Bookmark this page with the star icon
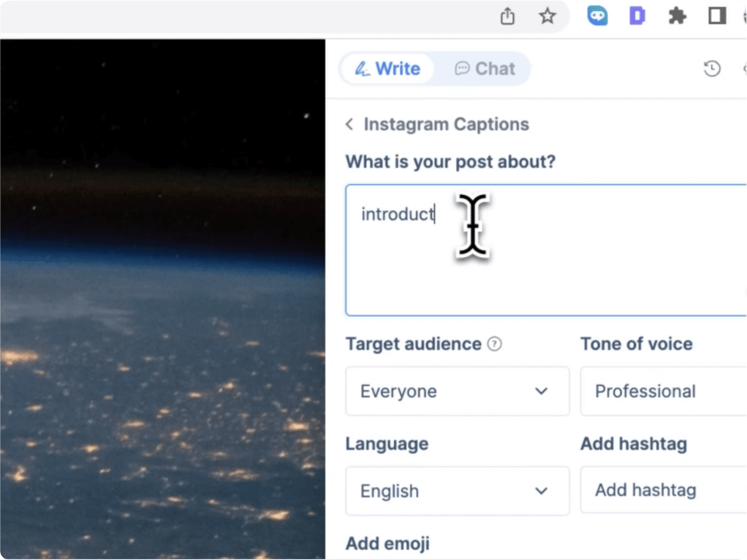This screenshot has height=560, width=747. point(548,16)
